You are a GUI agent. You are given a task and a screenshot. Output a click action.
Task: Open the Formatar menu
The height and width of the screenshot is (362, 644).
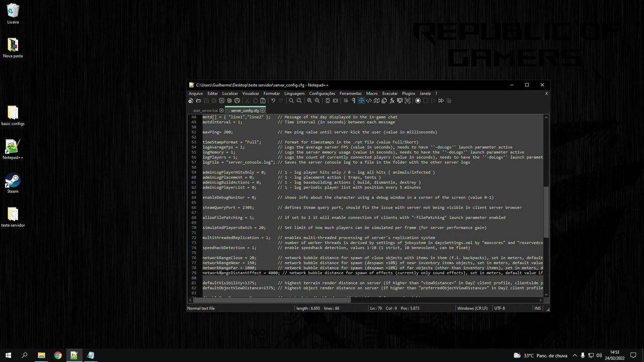271,94
